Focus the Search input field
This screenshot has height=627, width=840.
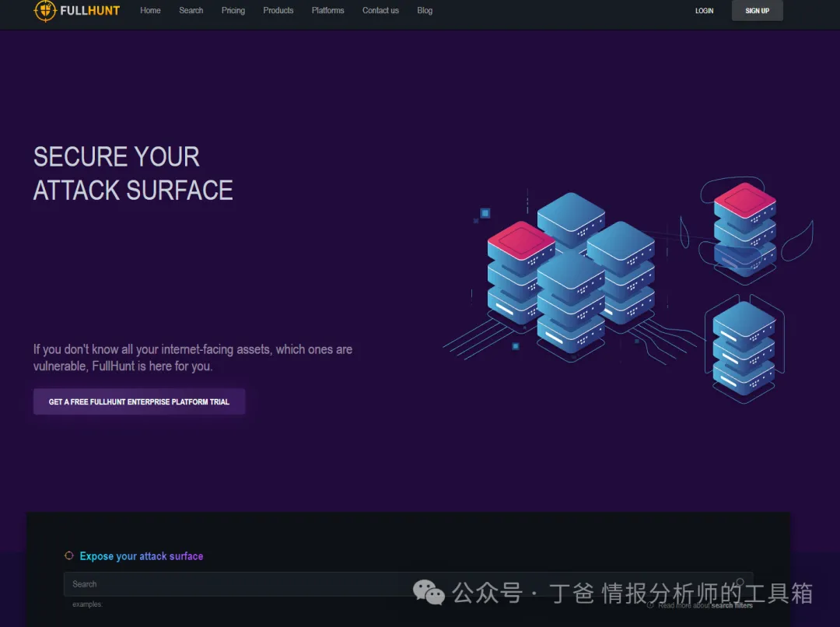point(408,584)
